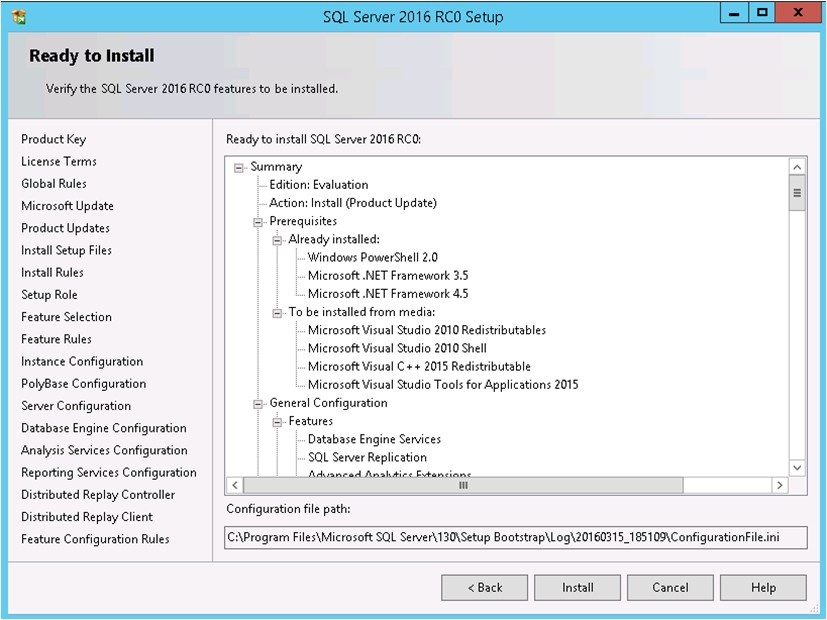
Task: Select the Install Rules step
Action: 52,273
